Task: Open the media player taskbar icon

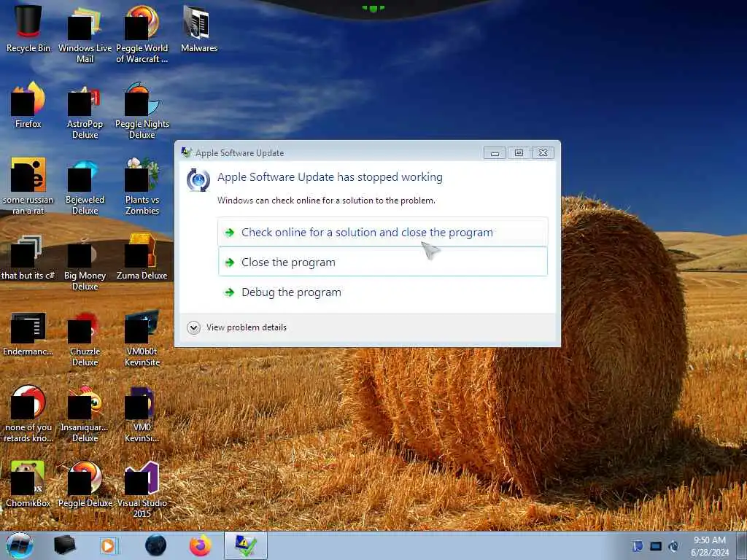Action: (109, 545)
